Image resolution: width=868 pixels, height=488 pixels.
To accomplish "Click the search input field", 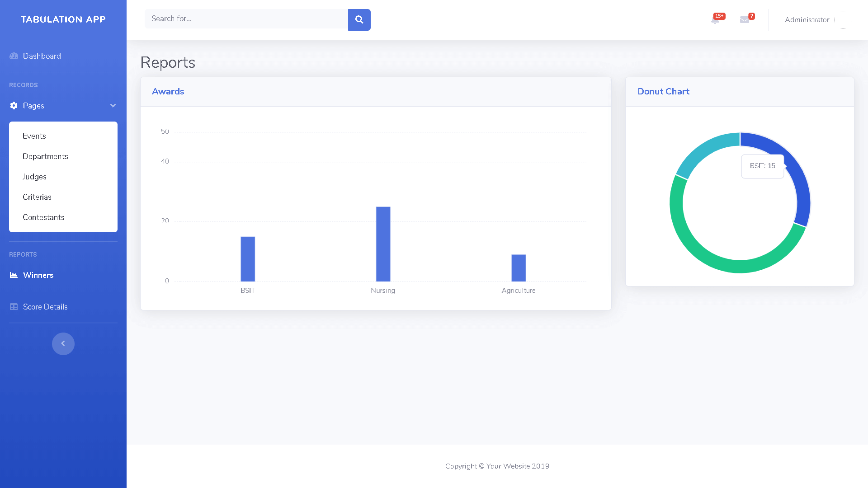I will click(x=245, y=19).
